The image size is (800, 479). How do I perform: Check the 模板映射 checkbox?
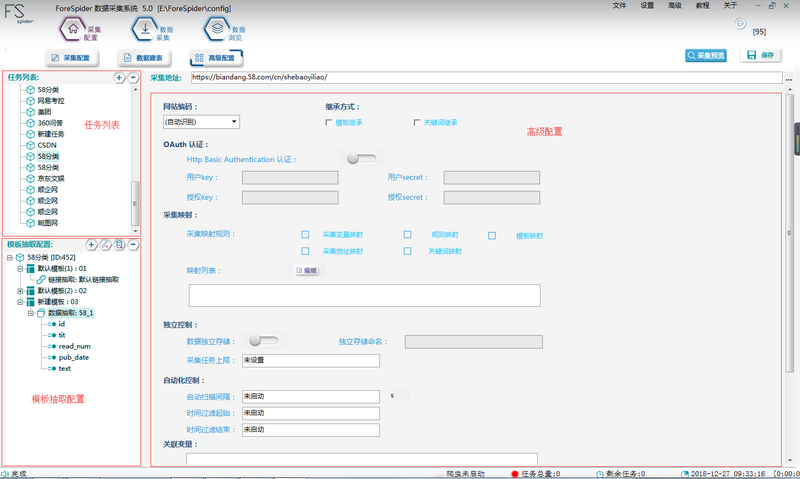(x=492, y=236)
